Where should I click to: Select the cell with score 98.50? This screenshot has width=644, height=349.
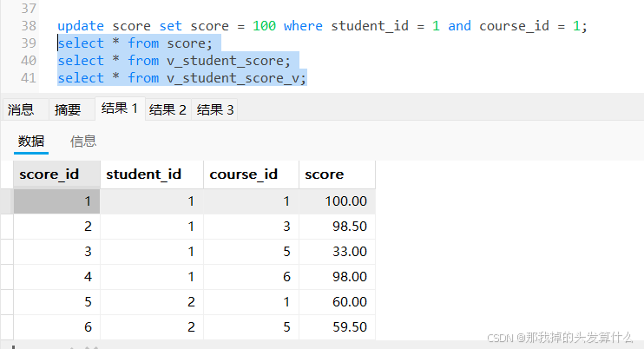coord(338,227)
